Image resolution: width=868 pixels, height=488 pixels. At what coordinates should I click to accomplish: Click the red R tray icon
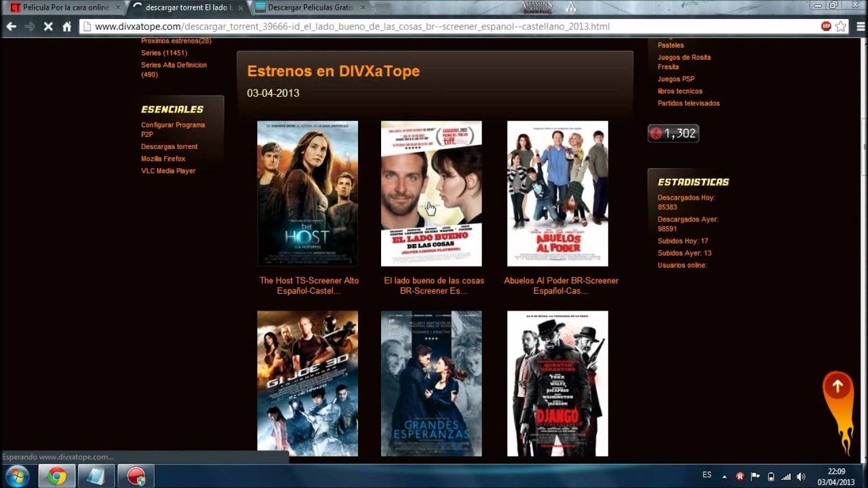point(740,476)
